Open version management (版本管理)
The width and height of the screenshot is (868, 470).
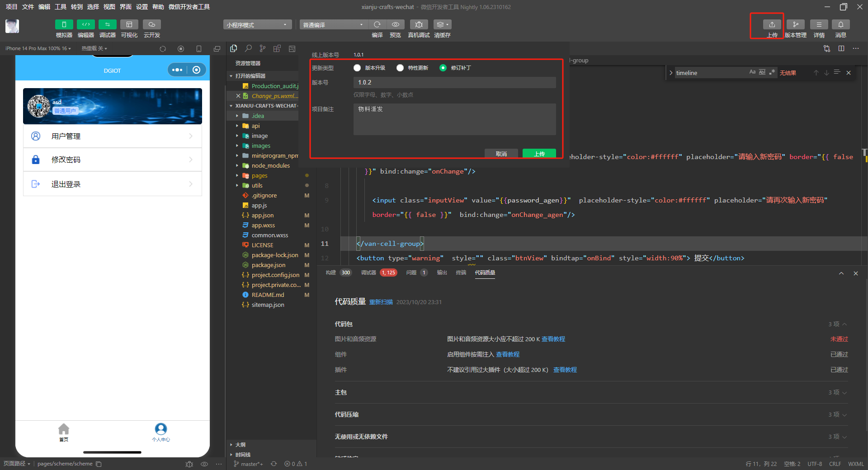(x=796, y=24)
